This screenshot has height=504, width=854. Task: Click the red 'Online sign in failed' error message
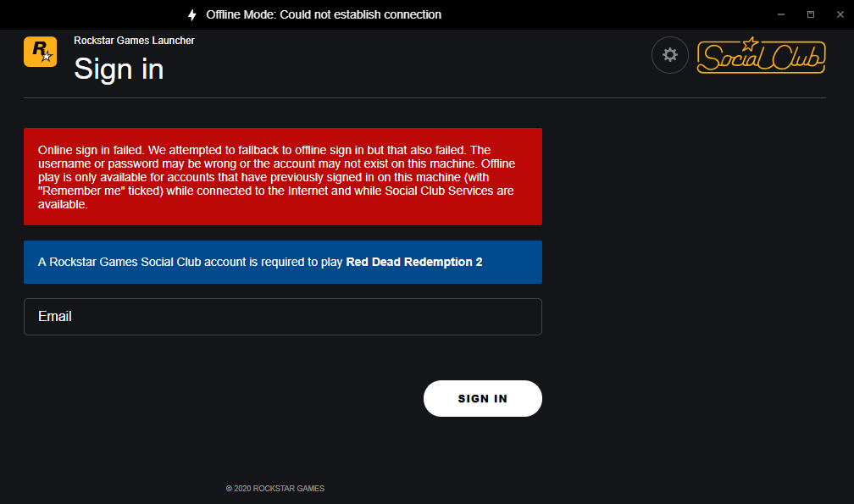tap(283, 177)
